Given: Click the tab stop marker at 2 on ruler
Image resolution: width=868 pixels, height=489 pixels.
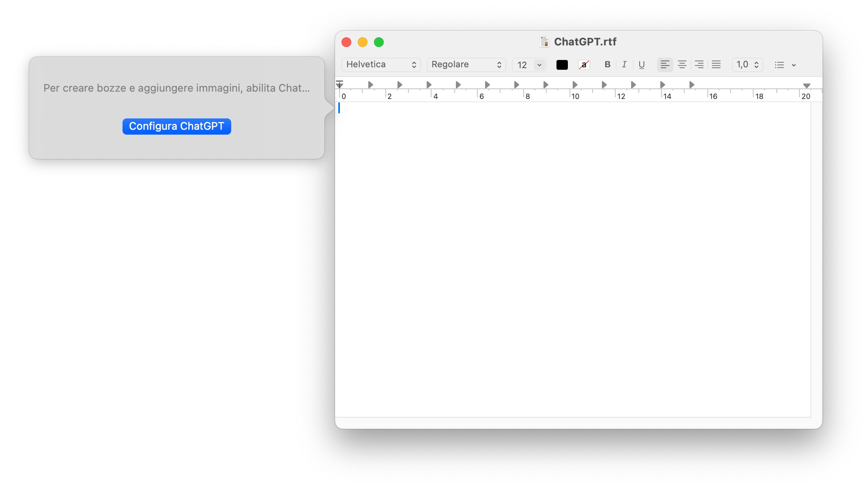Looking at the screenshot, I should click(400, 85).
